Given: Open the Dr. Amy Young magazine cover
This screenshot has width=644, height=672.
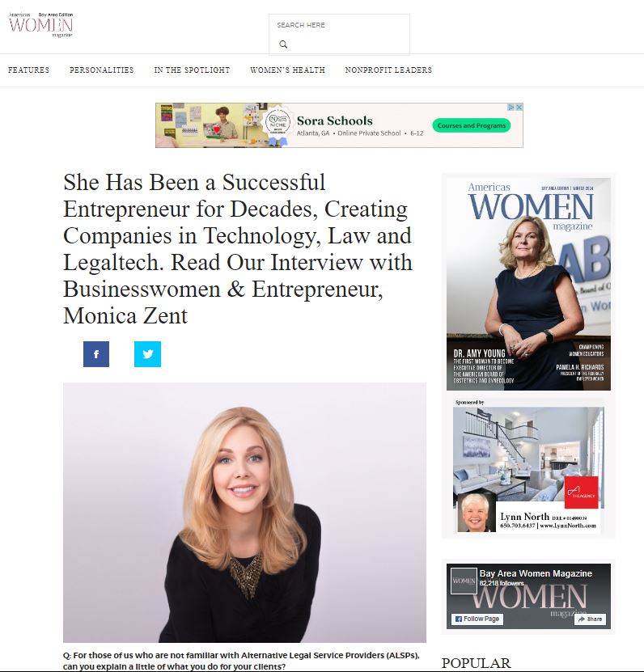Looking at the screenshot, I should coord(528,284).
